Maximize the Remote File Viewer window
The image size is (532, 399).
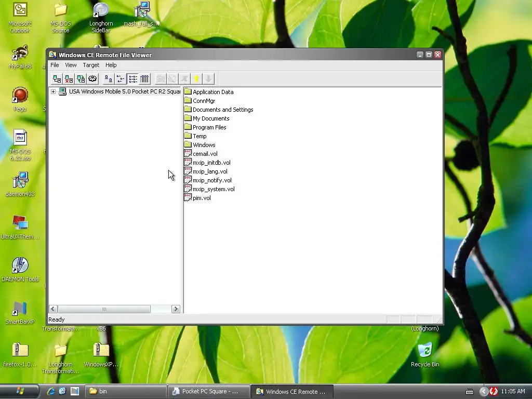429,55
